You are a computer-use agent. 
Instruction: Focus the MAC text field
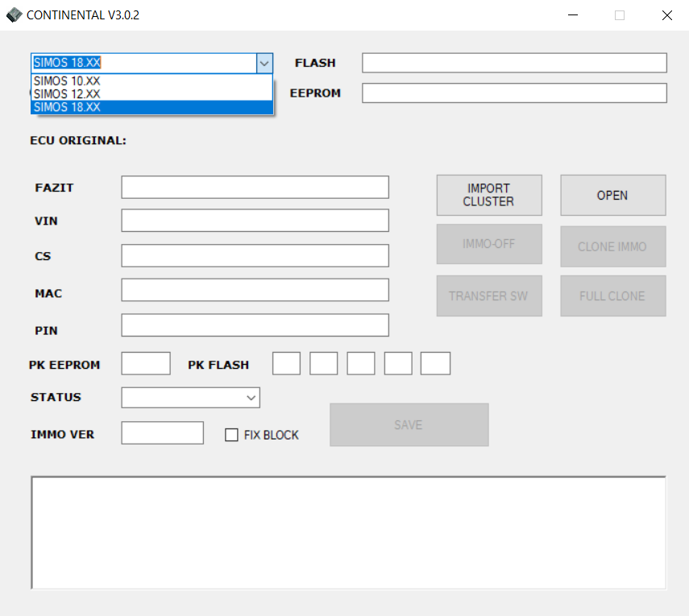[x=255, y=290]
